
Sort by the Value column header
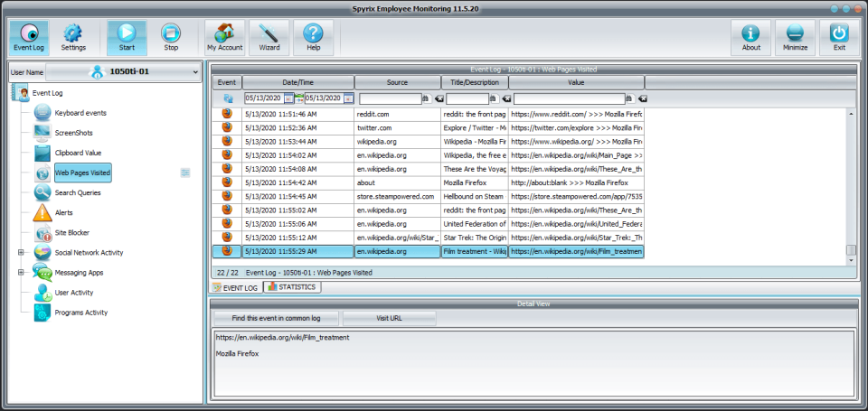pos(576,82)
